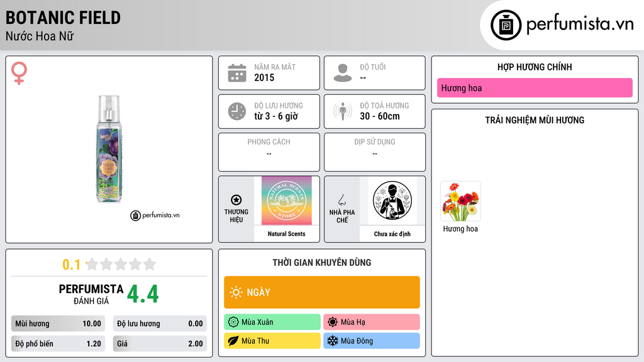Click the yellow 0.1 user rating value
This screenshot has height=362, width=644.
coord(72,265)
